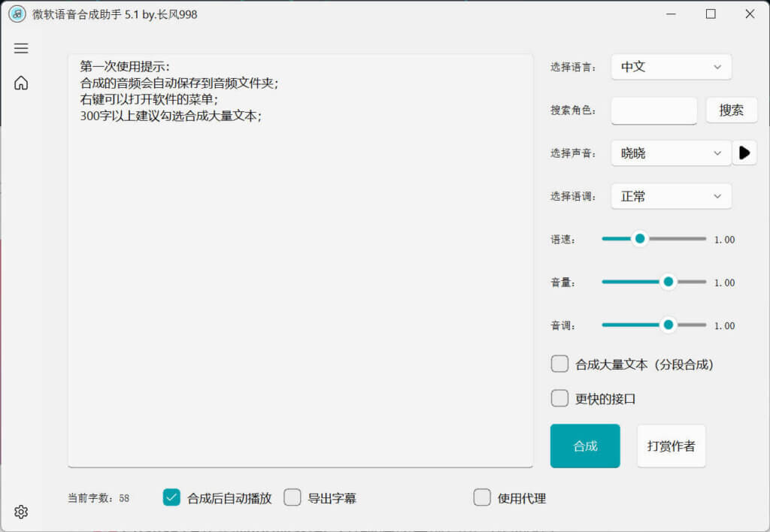Screen dimensions: 770x532
Task: Open settings via the gear icon
Action: [20, 512]
